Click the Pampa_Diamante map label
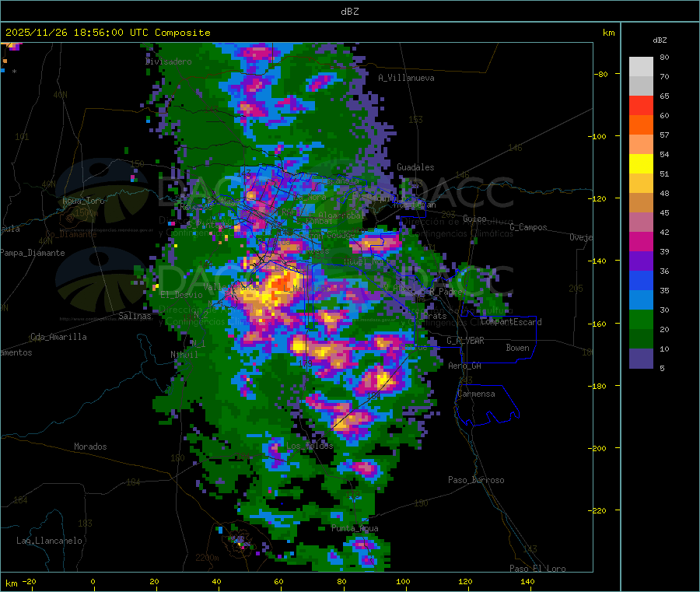 pyautogui.click(x=32, y=253)
